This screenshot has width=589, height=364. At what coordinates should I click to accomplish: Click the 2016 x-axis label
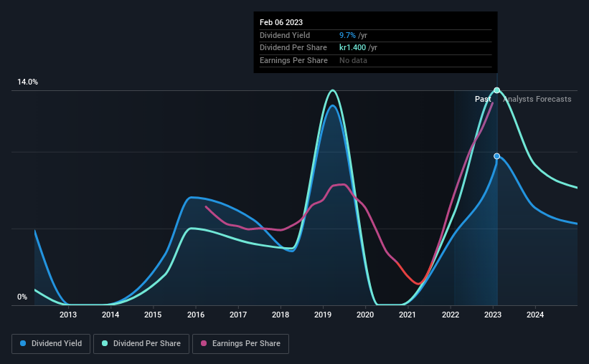[196, 315]
